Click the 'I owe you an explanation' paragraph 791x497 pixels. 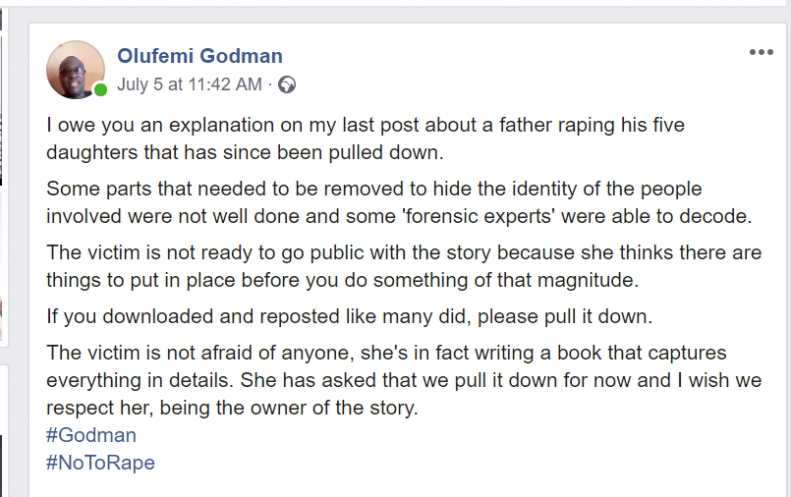coord(365,138)
